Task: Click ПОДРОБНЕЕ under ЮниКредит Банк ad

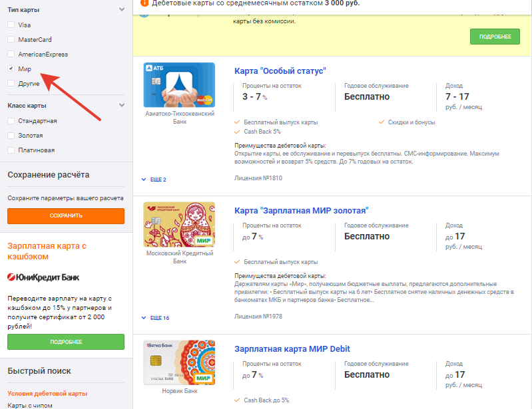Action: [66, 342]
